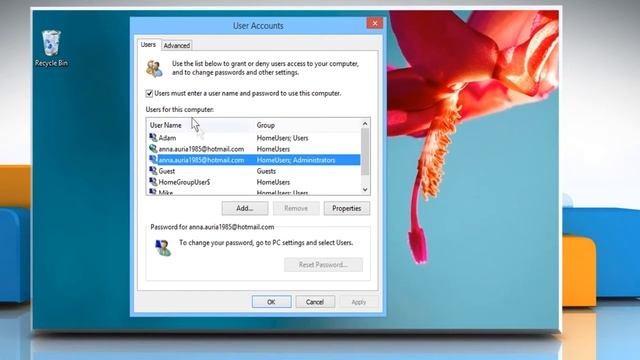Select anna.auria1985@hotmail.com in HomeUsers-only row
The width and height of the screenshot is (640, 360).
tap(254, 149)
